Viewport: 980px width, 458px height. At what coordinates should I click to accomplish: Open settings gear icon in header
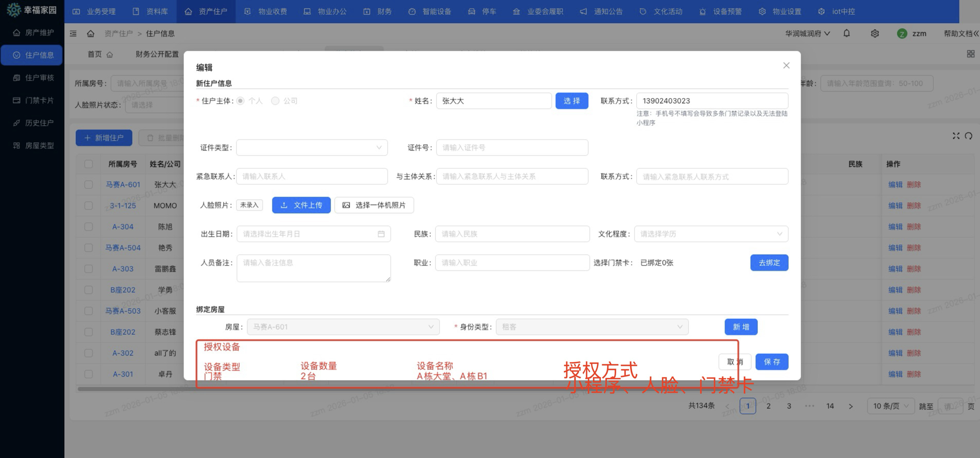pos(875,33)
